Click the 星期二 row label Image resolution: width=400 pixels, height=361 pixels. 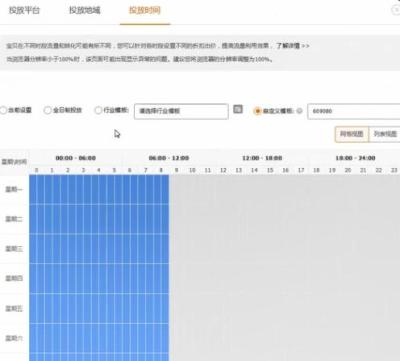point(14,219)
